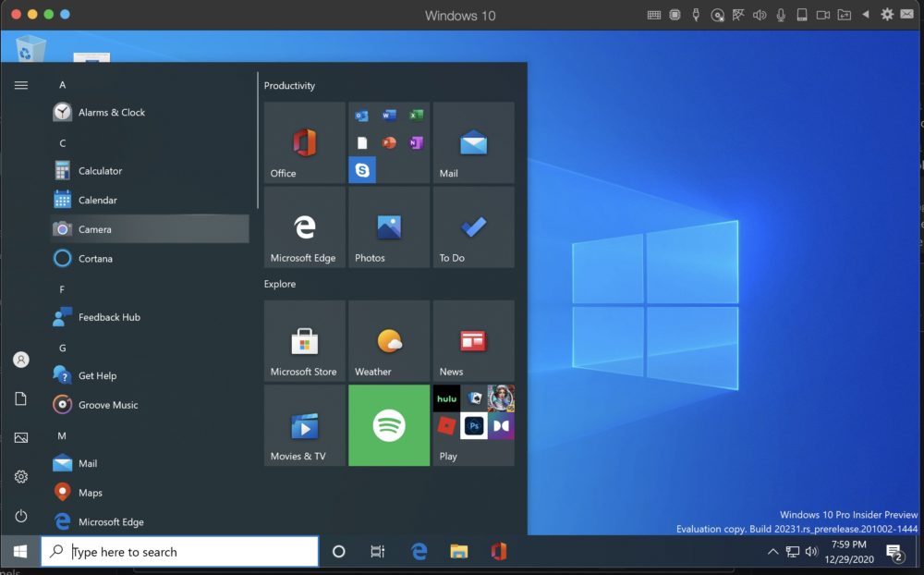
Task: Open Calendar from app list
Action: (150, 200)
